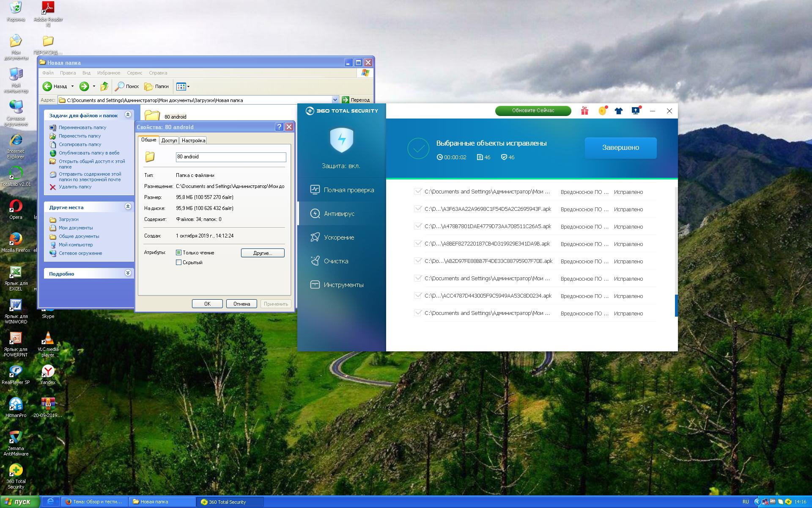812x508 pixels.
Task: Toggle Read-only (Только чтение) checkbox
Action: pyautogui.click(x=178, y=253)
